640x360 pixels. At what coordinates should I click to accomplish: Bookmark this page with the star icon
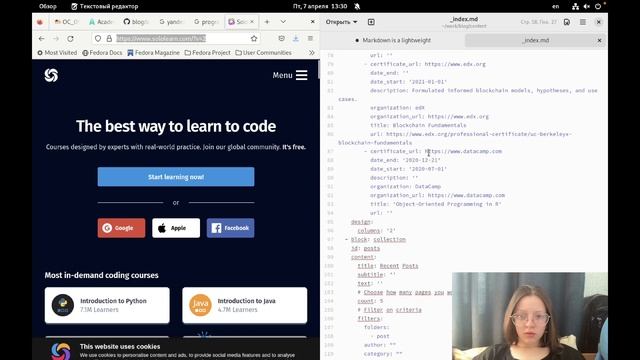click(254, 38)
